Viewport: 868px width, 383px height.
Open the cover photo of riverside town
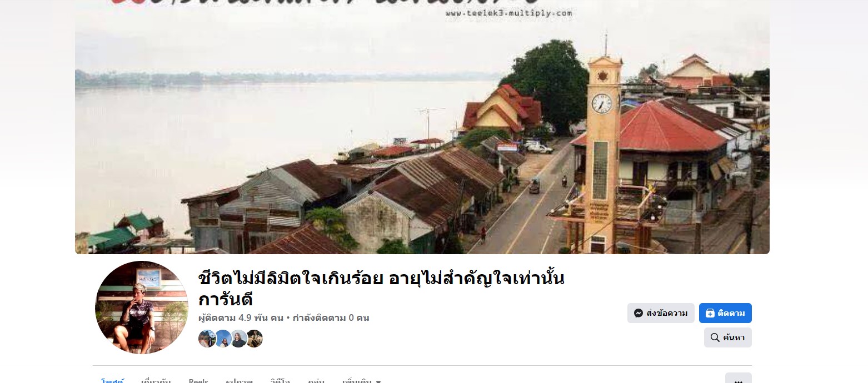(x=422, y=127)
